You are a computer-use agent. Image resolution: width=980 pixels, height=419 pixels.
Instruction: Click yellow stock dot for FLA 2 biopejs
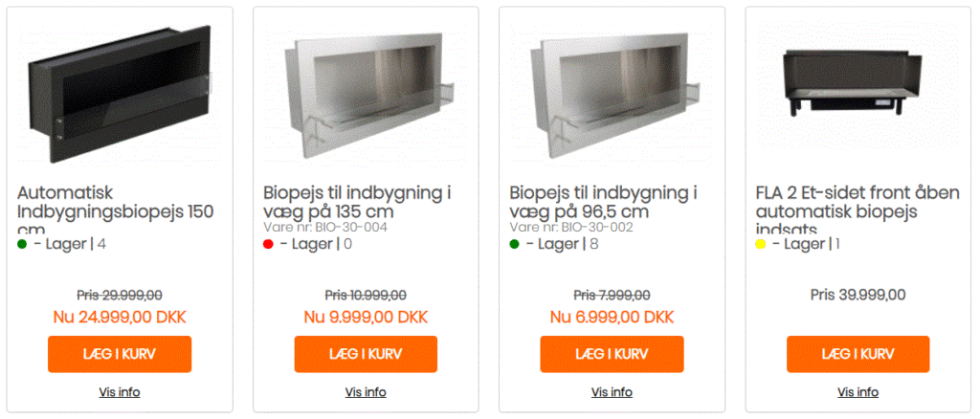[761, 244]
